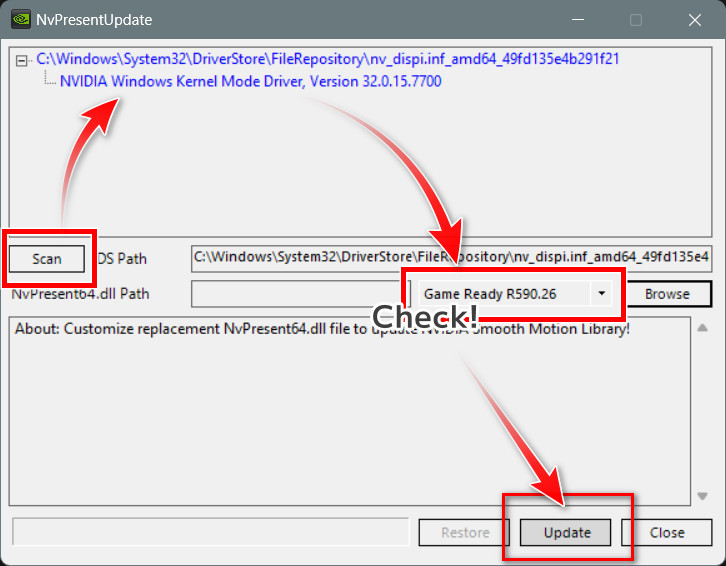Click the NvPresentUpdate window title text
The height and width of the screenshot is (566, 726).
(94, 20)
